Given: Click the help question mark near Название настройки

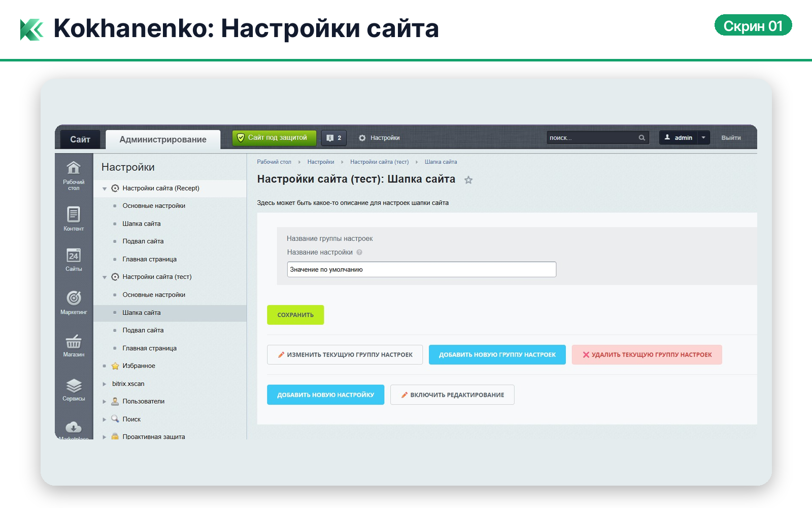Looking at the screenshot, I should click(359, 252).
